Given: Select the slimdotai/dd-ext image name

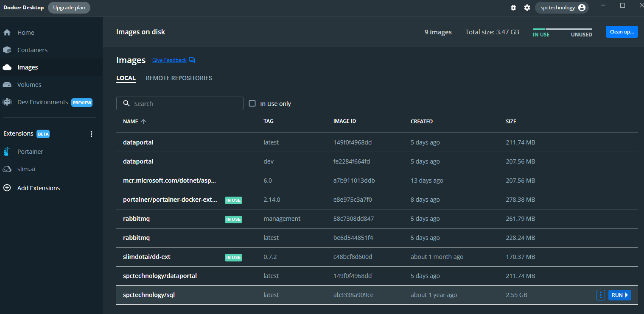Looking at the screenshot, I should pos(147,257).
